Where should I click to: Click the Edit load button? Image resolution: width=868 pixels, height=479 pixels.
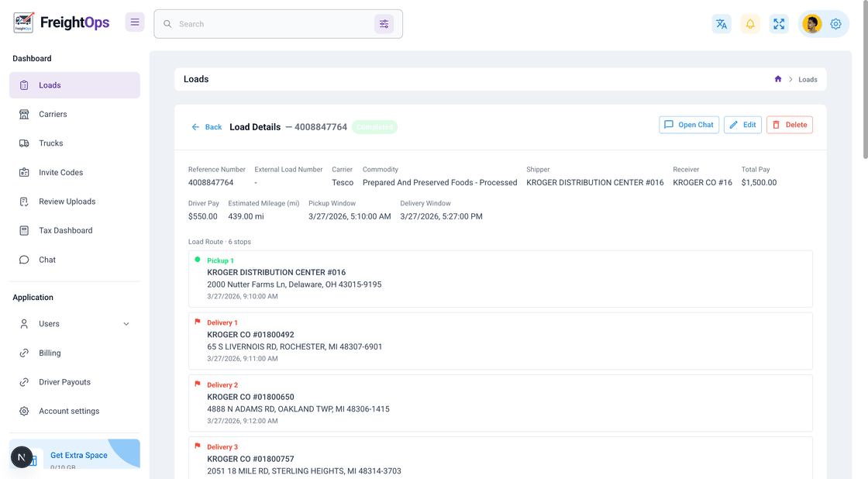[743, 125]
